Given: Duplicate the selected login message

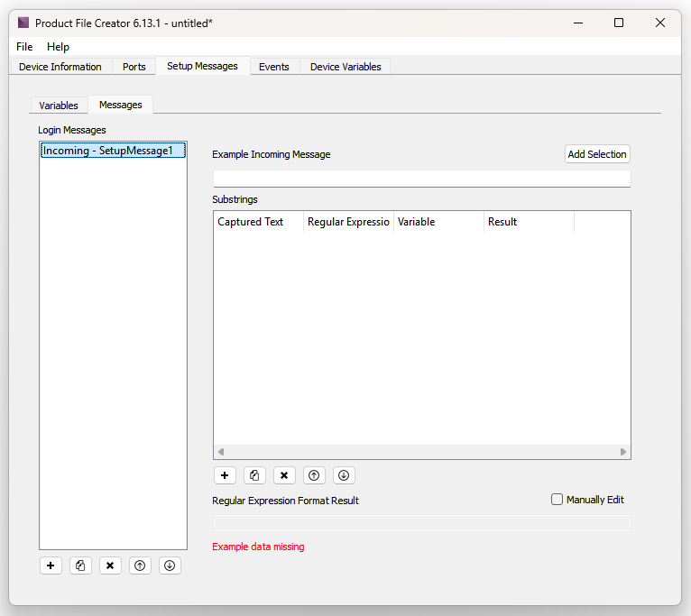Looking at the screenshot, I should 80,565.
